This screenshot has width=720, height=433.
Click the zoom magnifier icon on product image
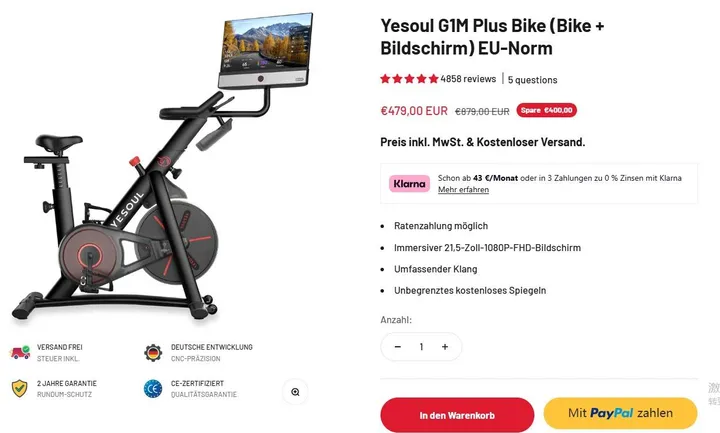coord(295,392)
